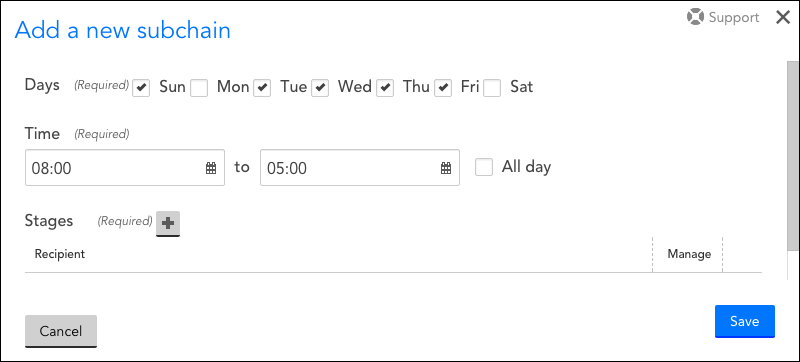The image size is (800, 362).
Task: Click the Support lifebuoy icon
Action: [695, 17]
